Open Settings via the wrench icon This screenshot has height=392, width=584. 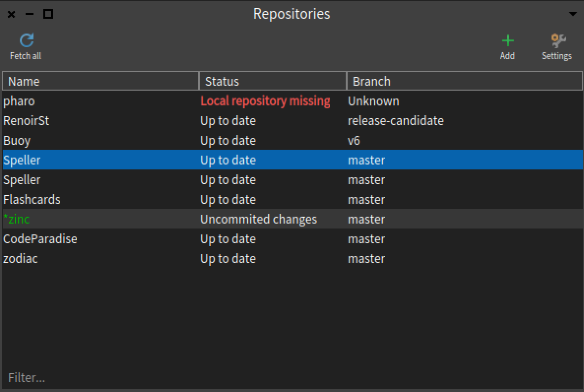pos(557,41)
